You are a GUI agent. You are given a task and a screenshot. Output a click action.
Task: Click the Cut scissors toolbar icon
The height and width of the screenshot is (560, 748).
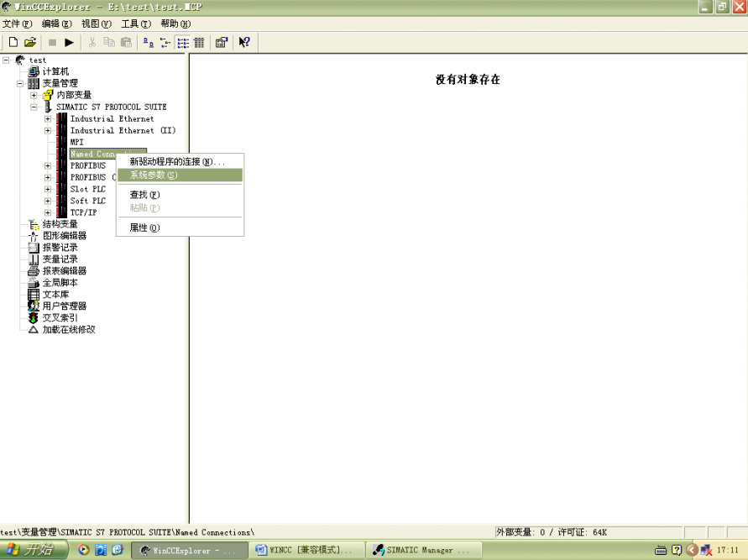pyautogui.click(x=92, y=43)
